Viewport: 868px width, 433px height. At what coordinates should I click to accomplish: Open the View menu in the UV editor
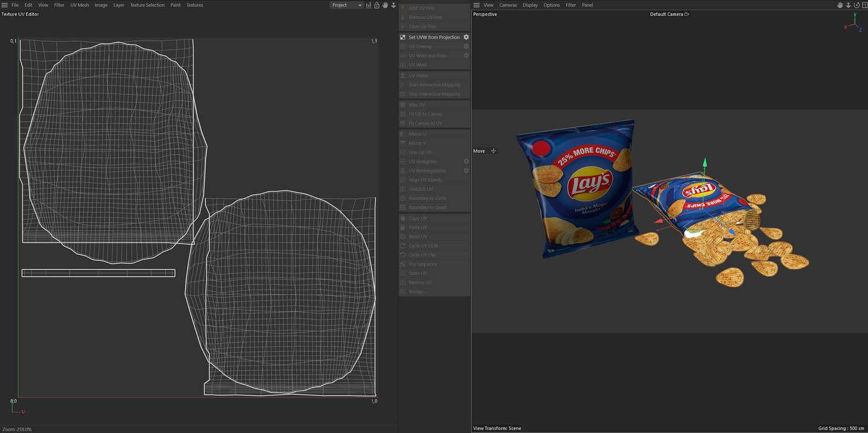point(43,5)
